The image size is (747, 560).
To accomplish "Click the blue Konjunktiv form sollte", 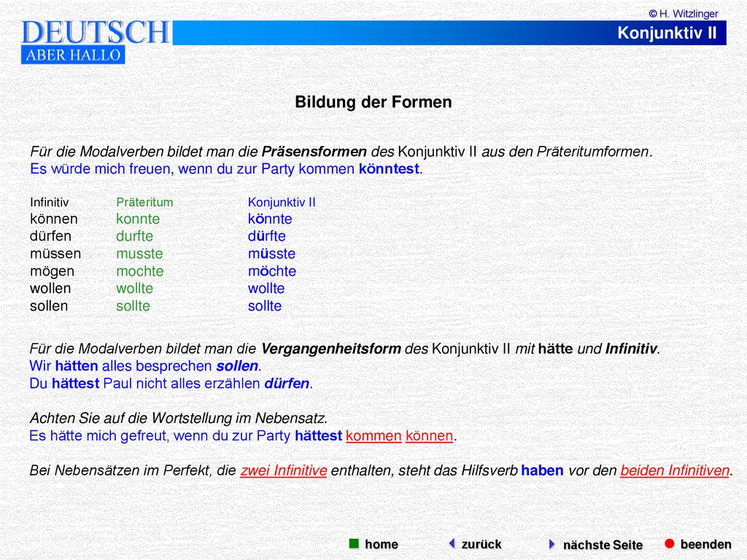I will [x=265, y=306].
